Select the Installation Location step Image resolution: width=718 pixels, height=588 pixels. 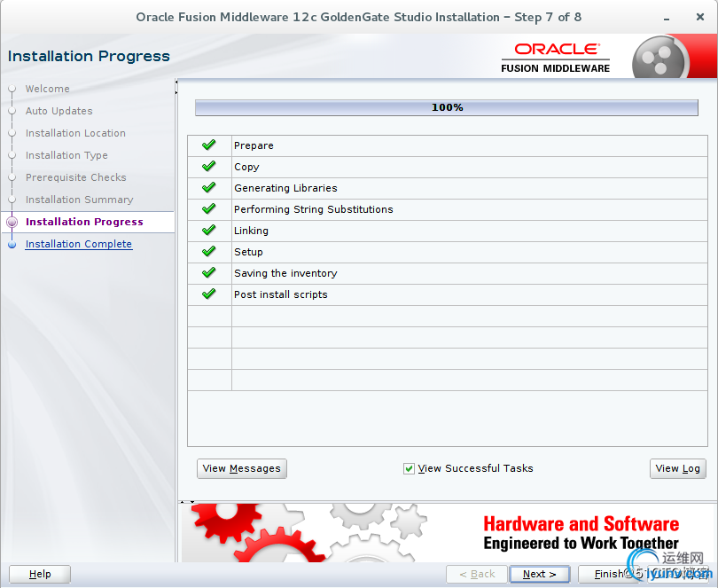point(75,133)
